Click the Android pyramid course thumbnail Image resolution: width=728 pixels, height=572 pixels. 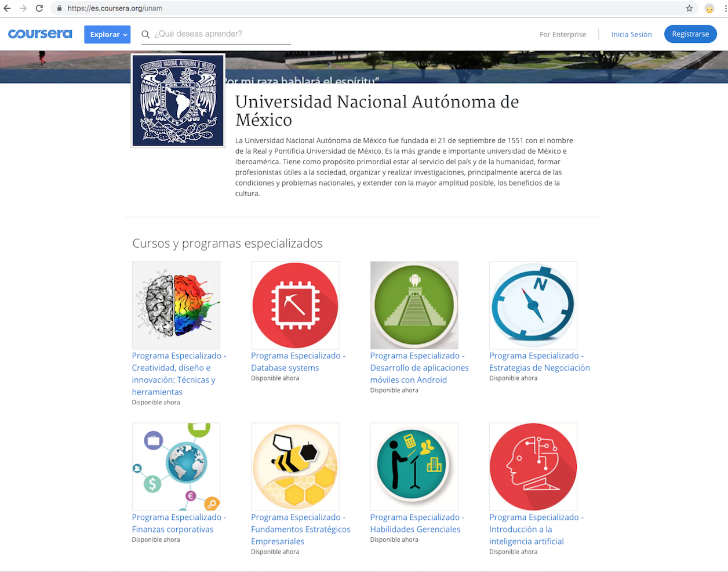(414, 305)
